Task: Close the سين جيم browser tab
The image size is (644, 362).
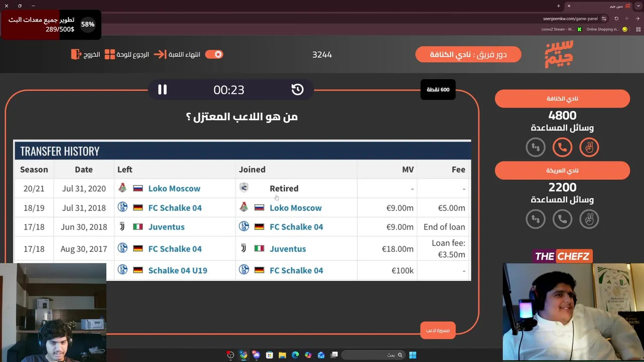Action: pyautogui.click(x=569, y=6)
